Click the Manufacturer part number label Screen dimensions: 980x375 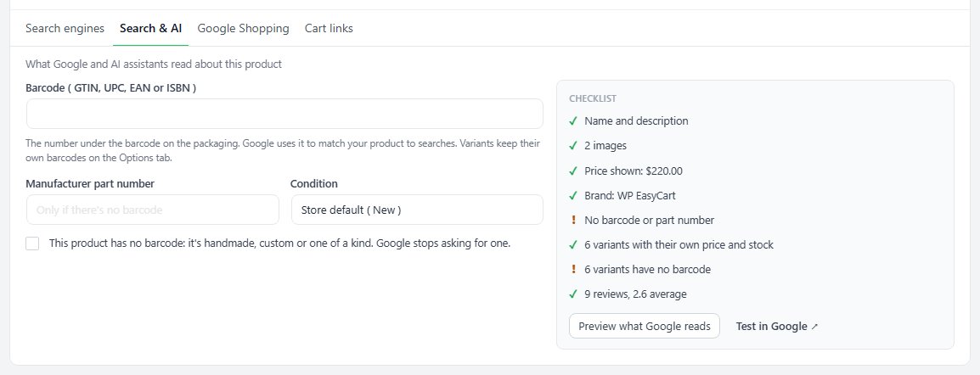[x=90, y=183]
